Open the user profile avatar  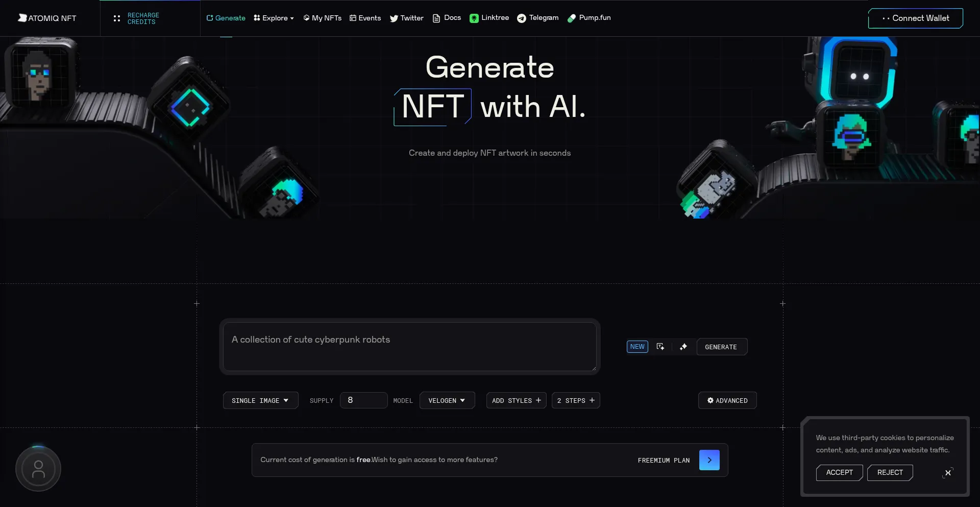coord(38,469)
